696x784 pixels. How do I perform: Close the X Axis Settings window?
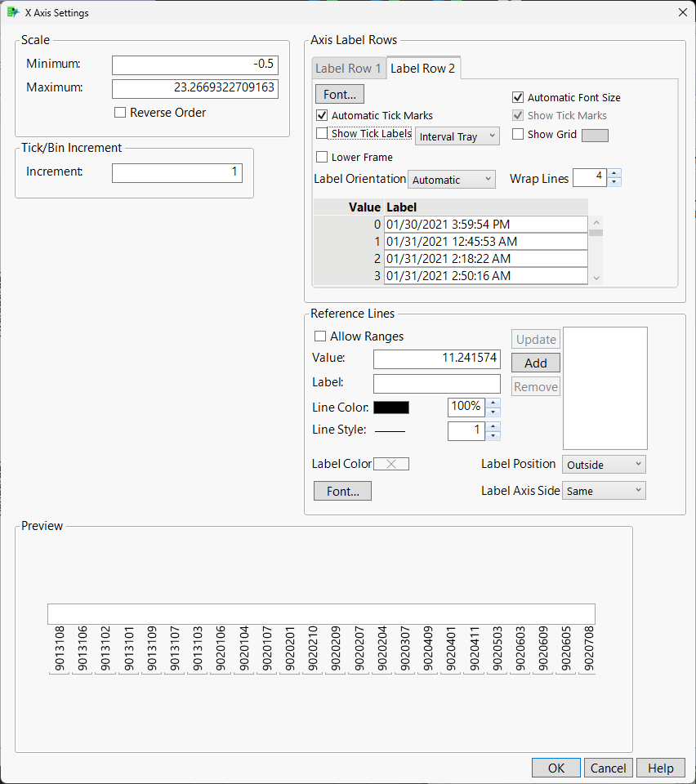[x=682, y=12]
